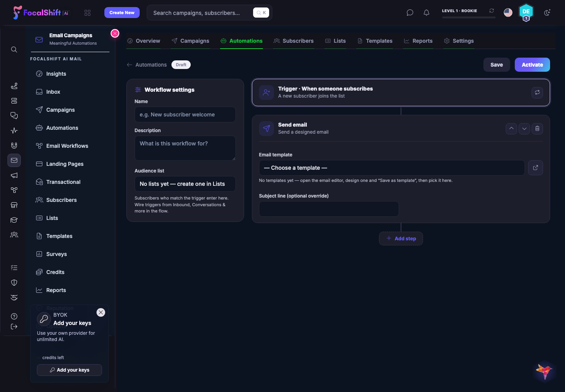Open the megaphone rail icon

coord(14,175)
